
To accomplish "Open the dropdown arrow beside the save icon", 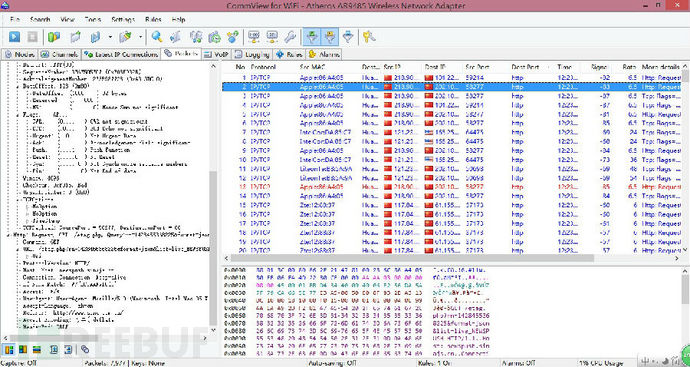I will (110, 37).
